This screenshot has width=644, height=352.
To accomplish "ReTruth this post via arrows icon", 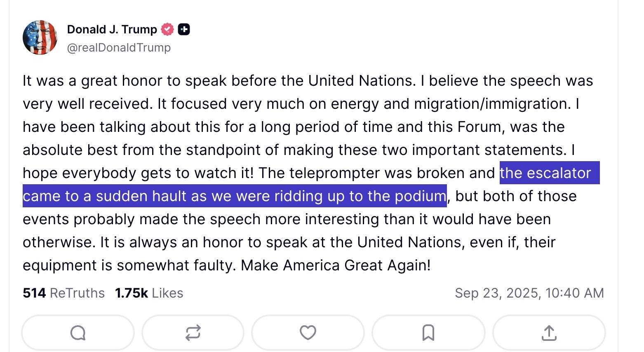I will pyautogui.click(x=193, y=333).
